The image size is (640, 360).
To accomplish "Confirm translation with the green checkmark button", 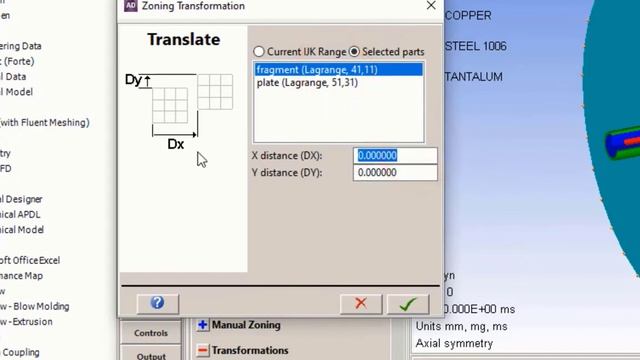I will [x=408, y=304].
